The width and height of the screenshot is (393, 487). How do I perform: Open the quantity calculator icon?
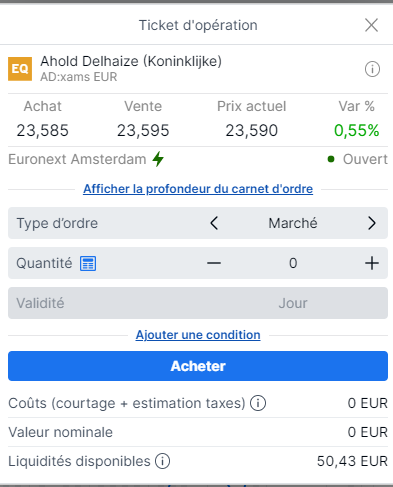pyautogui.click(x=88, y=263)
